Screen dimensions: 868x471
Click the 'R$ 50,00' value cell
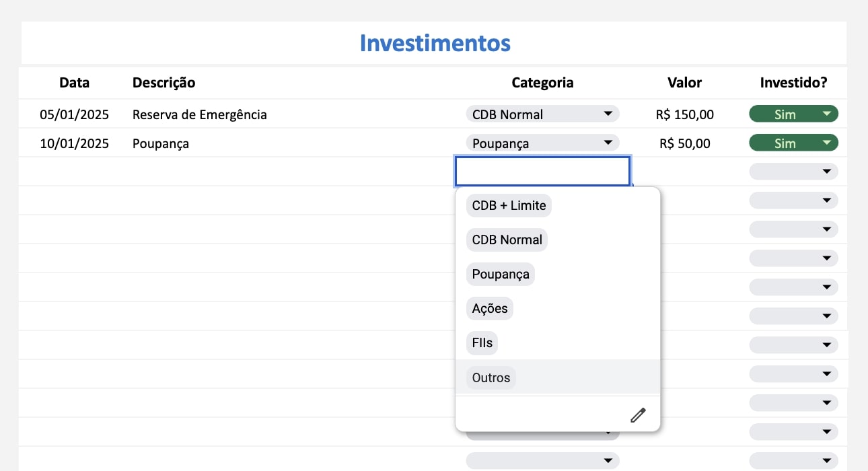pos(684,143)
